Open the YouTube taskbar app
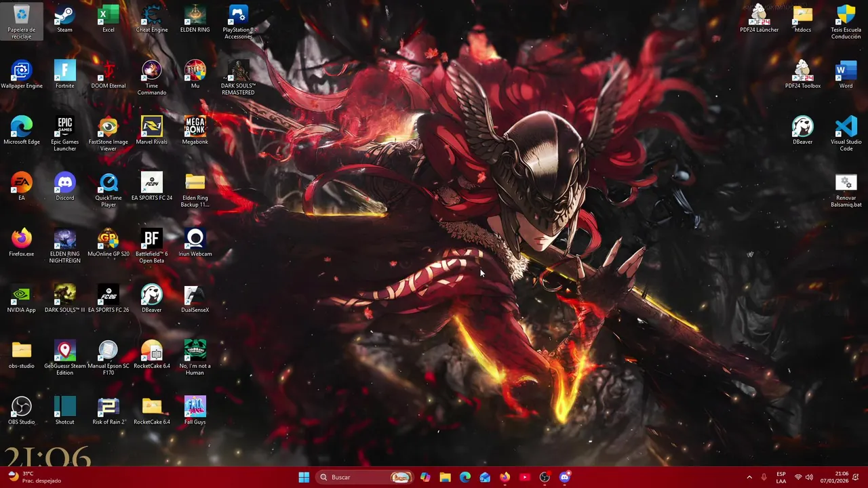Image resolution: width=868 pixels, height=488 pixels. pyautogui.click(x=524, y=477)
